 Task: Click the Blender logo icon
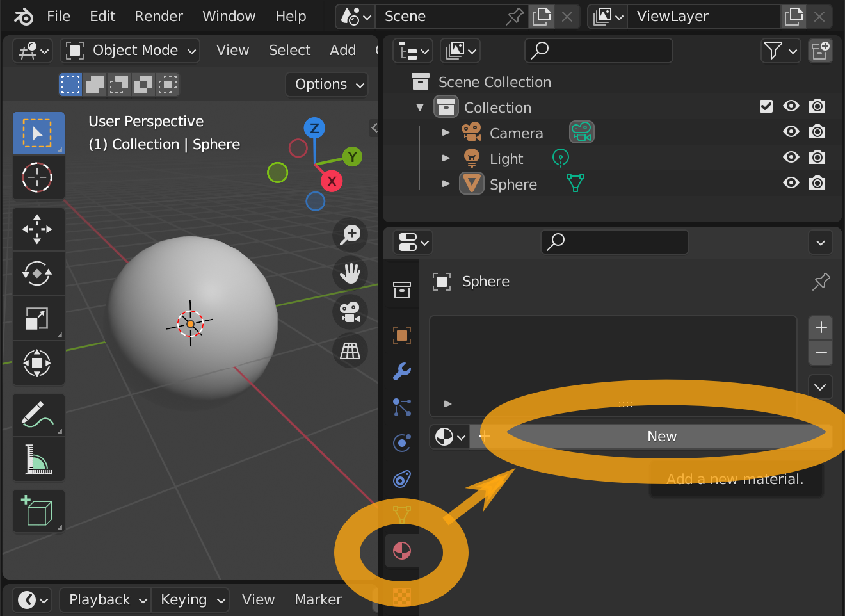(24, 16)
